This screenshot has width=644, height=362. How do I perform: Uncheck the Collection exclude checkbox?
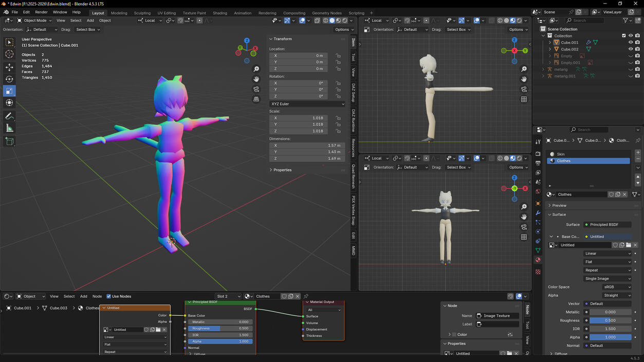click(624, 36)
